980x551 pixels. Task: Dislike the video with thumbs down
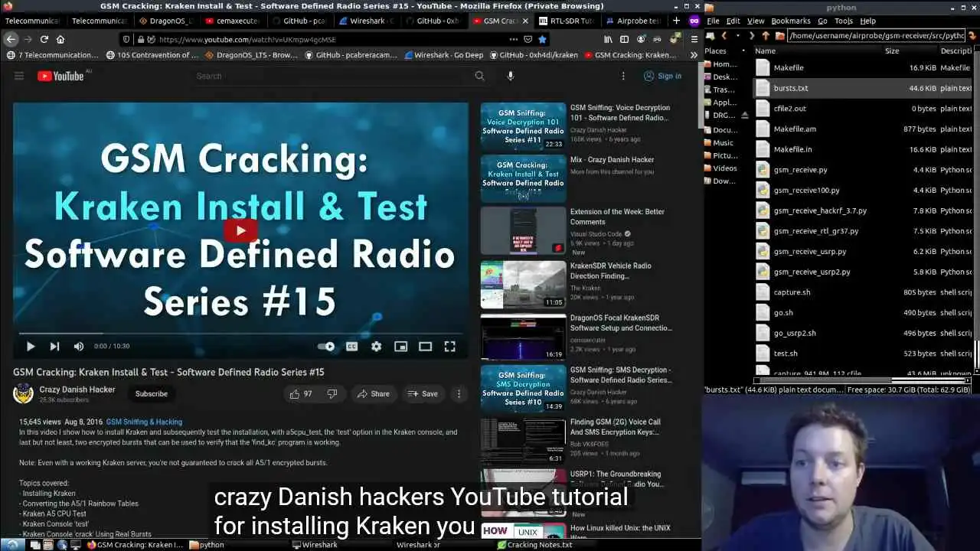[332, 393]
